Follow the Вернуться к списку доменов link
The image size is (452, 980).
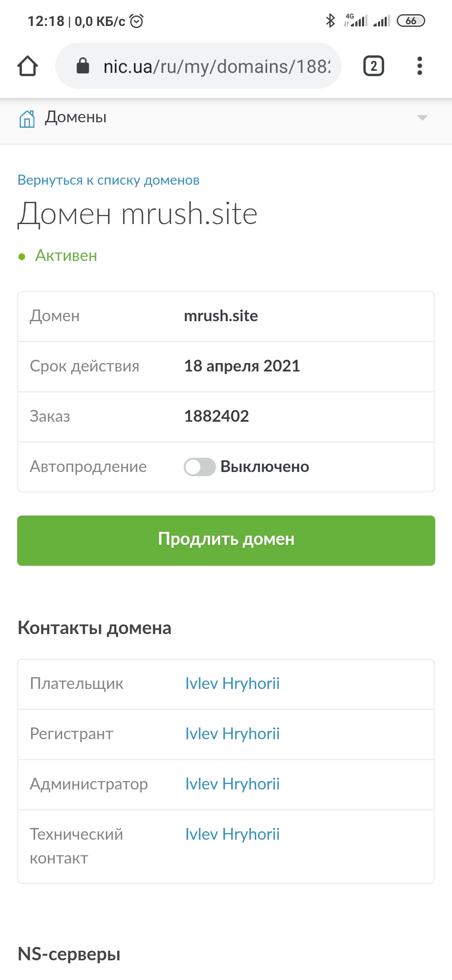(x=108, y=180)
